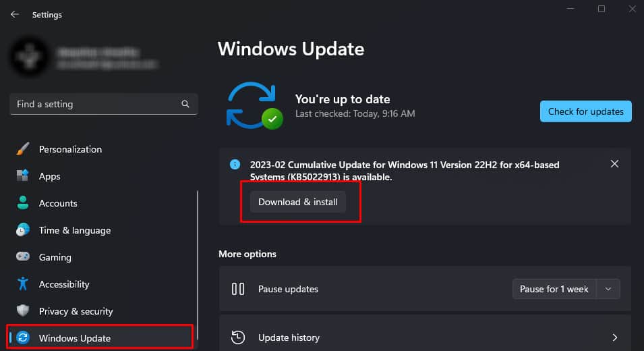This screenshot has width=644, height=351.
Task: Minimize the Settings window
Action: [570, 9]
